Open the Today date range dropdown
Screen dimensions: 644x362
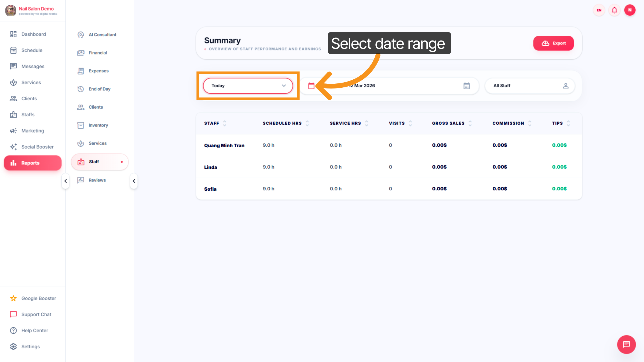point(248,86)
